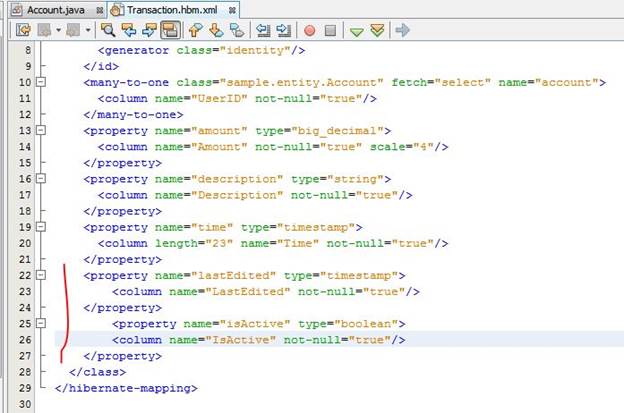Image resolution: width=624 pixels, height=413 pixels.
Task: Click "LastEdited" column name on line 23
Action: 248,292
